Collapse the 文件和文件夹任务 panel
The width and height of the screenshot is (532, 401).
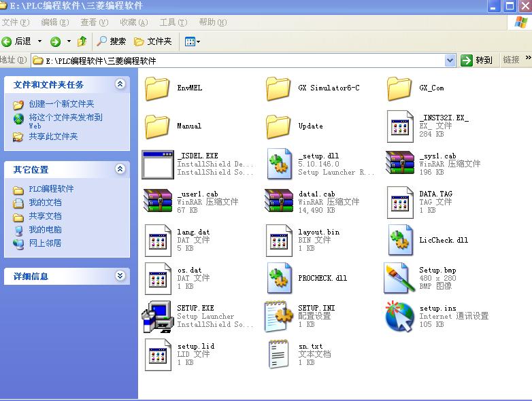[120, 84]
